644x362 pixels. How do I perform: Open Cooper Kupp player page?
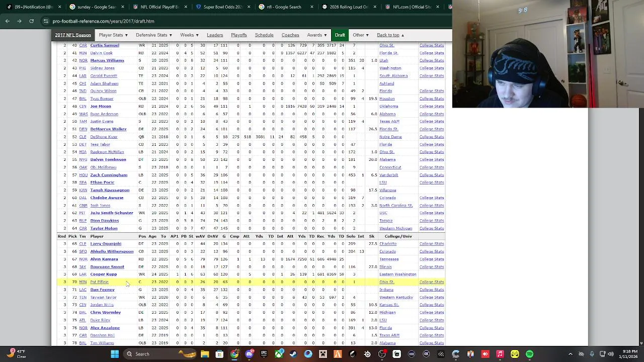point(104,275)
